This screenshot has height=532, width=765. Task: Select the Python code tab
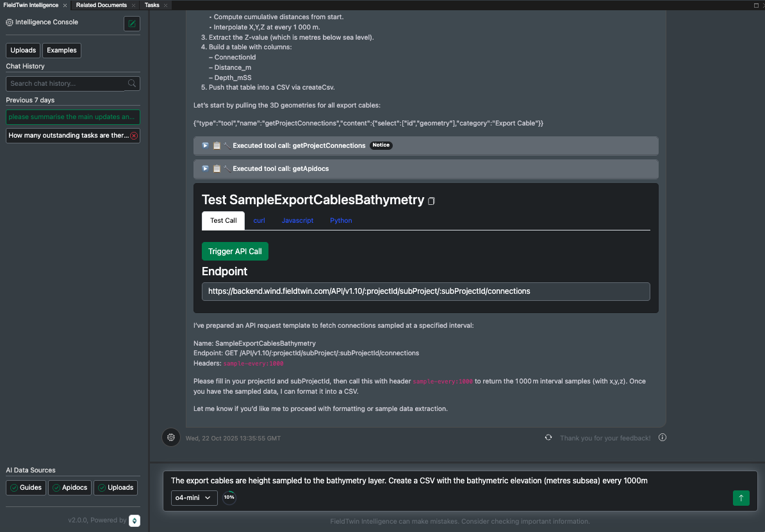[341, 220]
